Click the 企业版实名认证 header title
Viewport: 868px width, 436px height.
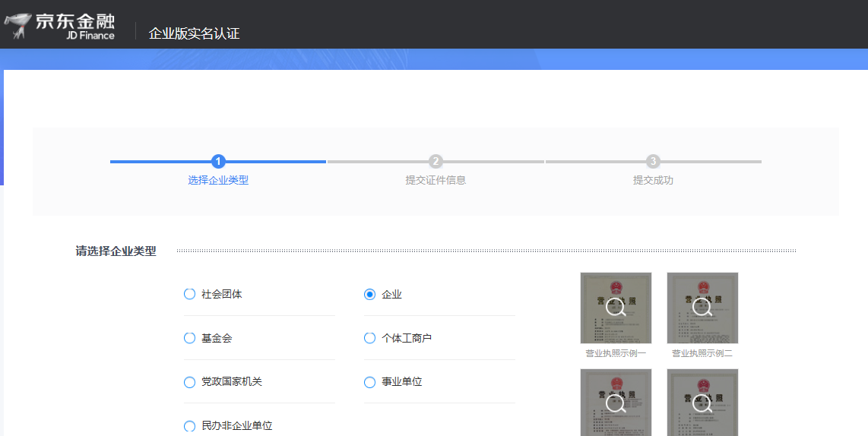(x=194, y=33)
